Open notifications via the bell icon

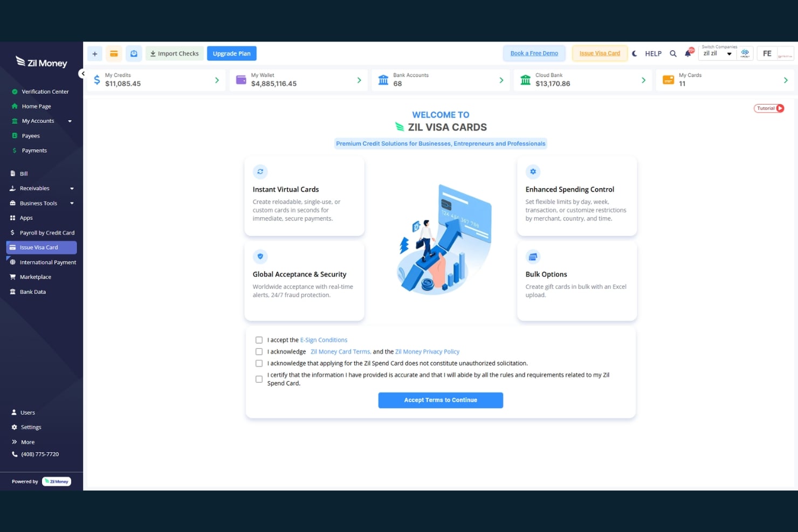(x=688, y=53)
